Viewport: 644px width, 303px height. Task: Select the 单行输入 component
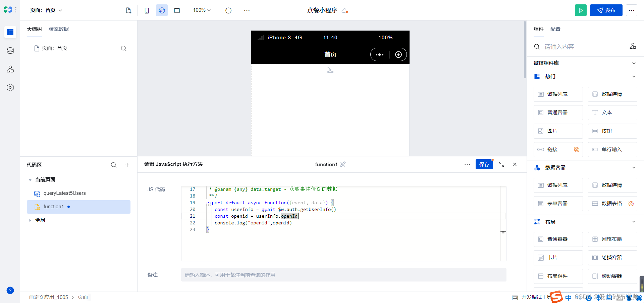coord(612,149)
